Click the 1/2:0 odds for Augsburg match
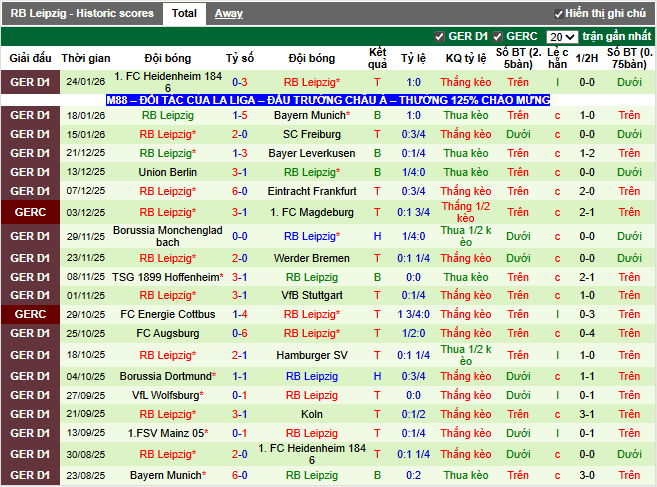The width and height of the screenshot is (657, 487). [x=414, y=334]
